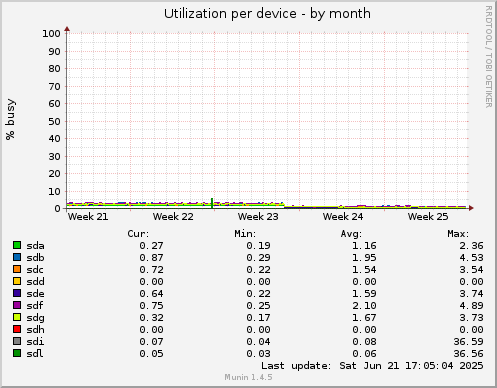The width and height of the screenshot is (497, 388).
Task: Click the 'Min:' column header
Action: point(245,234)
